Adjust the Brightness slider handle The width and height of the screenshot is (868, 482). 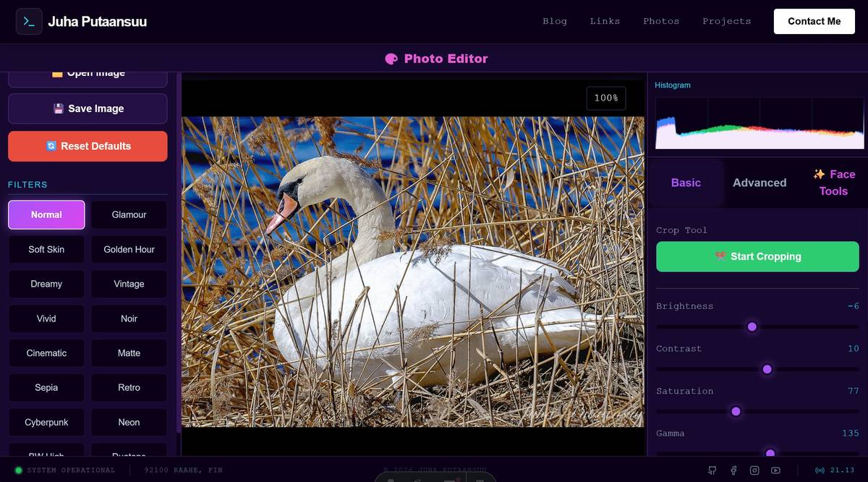(752, 326)
